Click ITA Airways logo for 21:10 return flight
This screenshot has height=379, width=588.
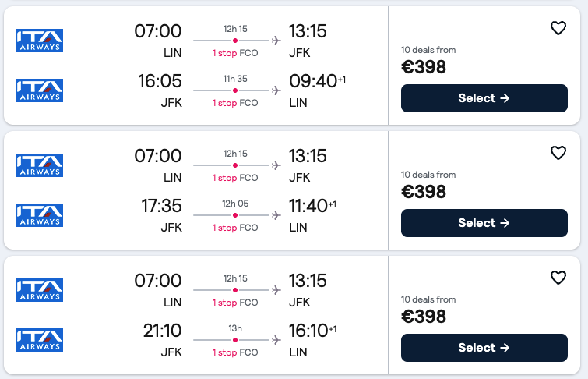(x=40, y=340)
